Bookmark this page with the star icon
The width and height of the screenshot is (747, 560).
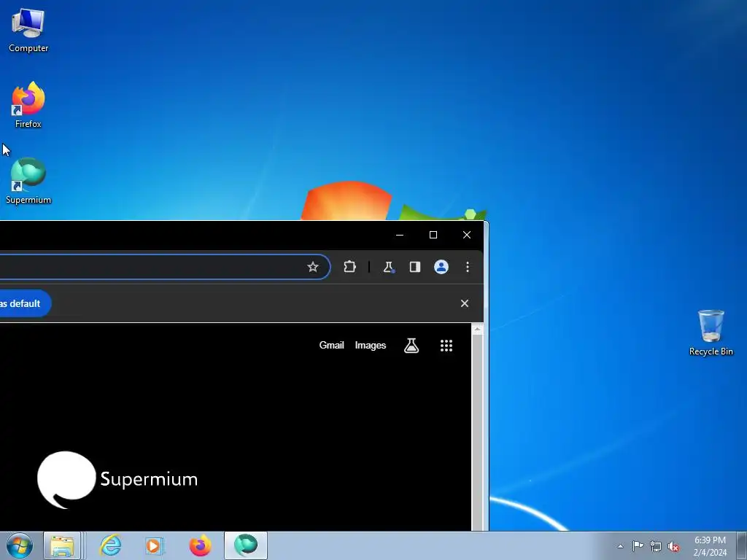pyautogui.click(x=312, y=267)
